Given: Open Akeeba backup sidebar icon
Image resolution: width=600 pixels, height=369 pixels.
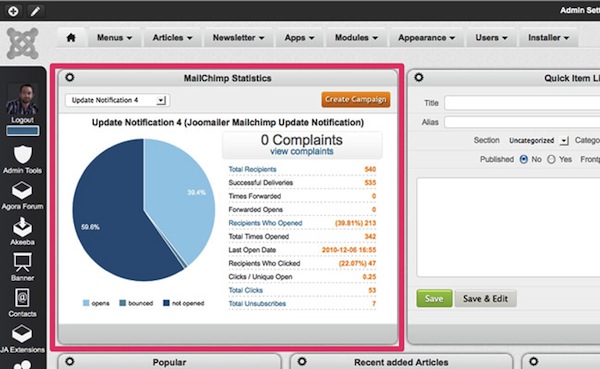Looking at the screenshot, I should pos(22,227).
